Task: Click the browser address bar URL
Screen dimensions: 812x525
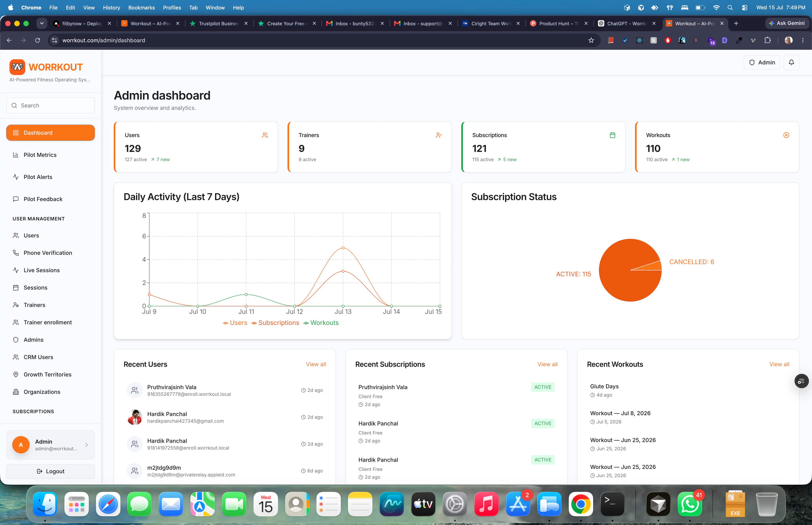Action: [x=104, y=40]
